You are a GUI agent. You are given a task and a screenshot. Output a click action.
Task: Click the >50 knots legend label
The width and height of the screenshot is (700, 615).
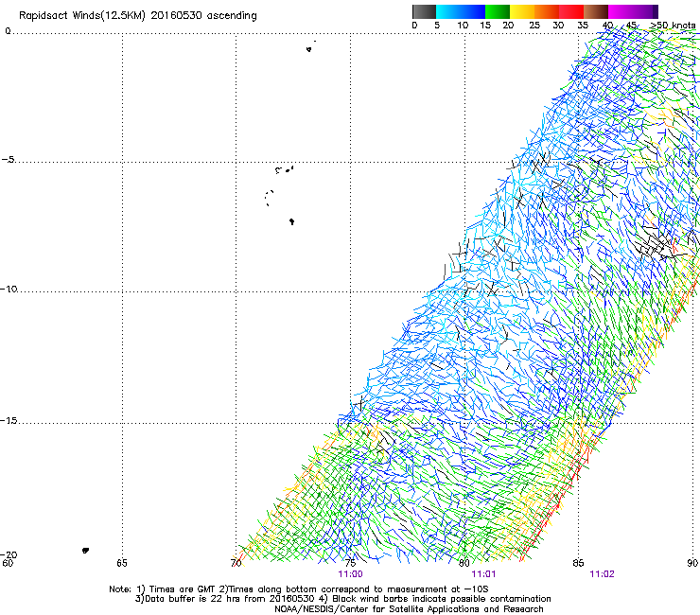(673, 26)
